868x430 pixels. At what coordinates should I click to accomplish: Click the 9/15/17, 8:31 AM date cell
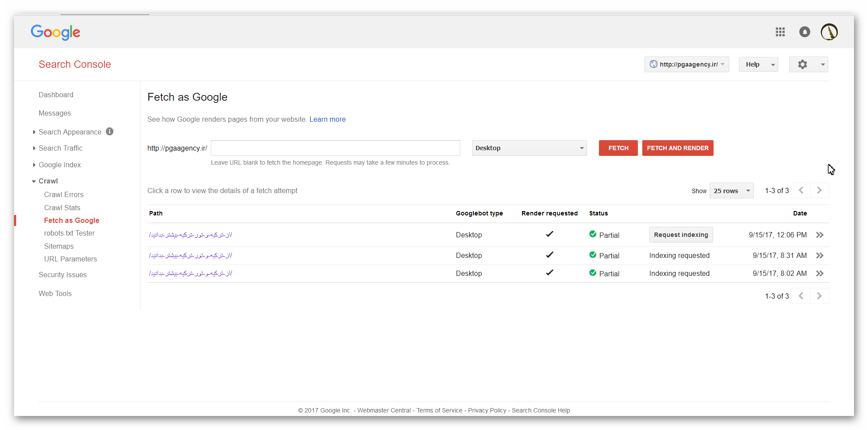pyautogui.click(x=780, y=256)
